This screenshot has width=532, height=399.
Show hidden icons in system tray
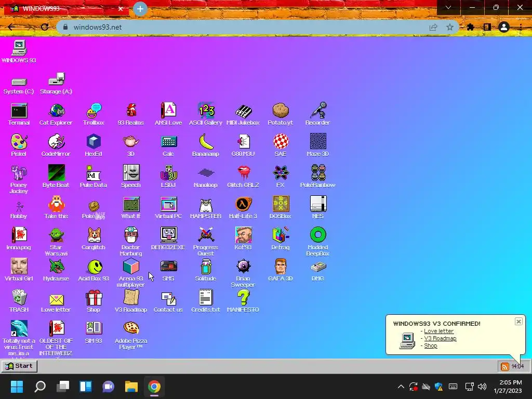(401, 387)
